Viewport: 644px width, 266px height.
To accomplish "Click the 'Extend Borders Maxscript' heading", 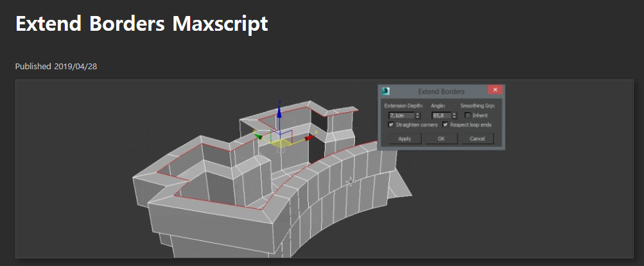I will tap(142, 24).
